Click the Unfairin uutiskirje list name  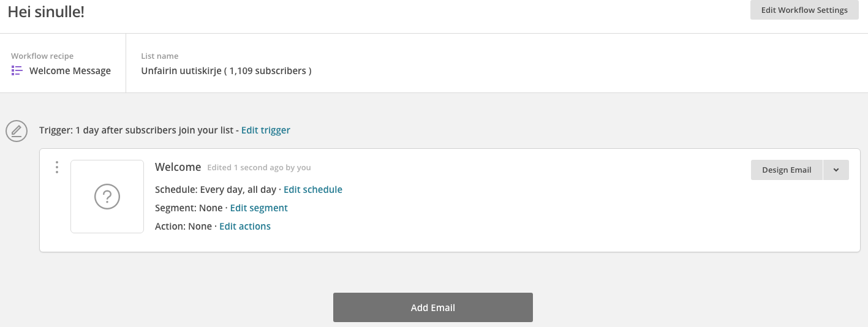[226, 71]
